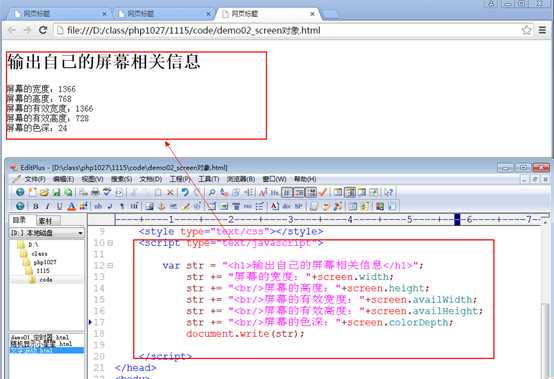Click the blue Undo arrow icon
This screenshot has width=554, height=379.
point(185,192)
